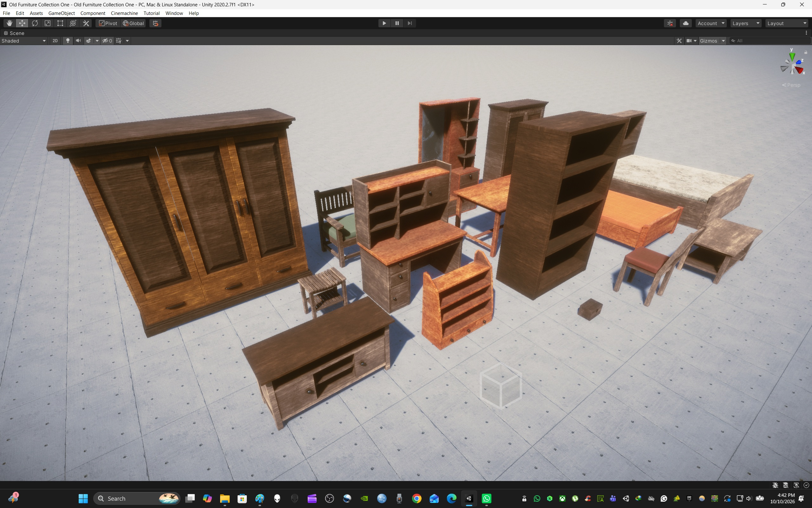
Task: Click the Pause button
Action: click(397, 23)
